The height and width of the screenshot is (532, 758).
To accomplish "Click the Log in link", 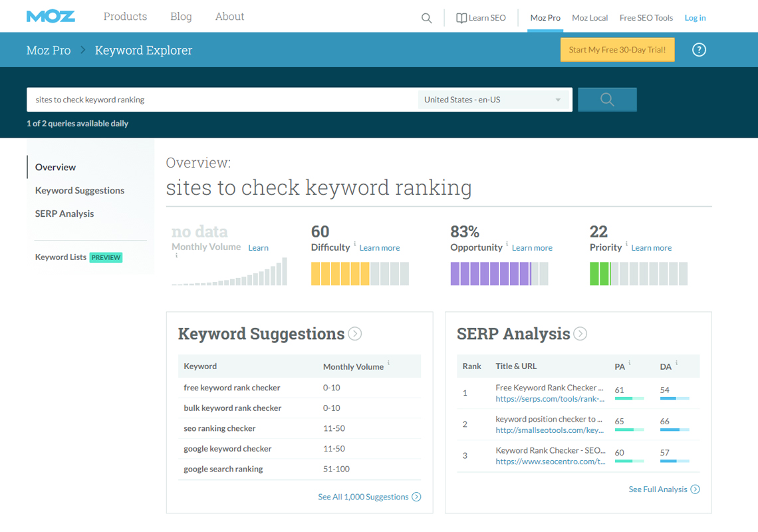I will [695, 18].
